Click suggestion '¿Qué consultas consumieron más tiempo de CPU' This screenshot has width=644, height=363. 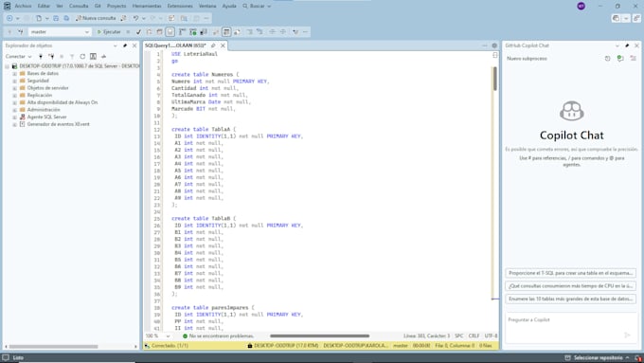(x=570, y=285)
